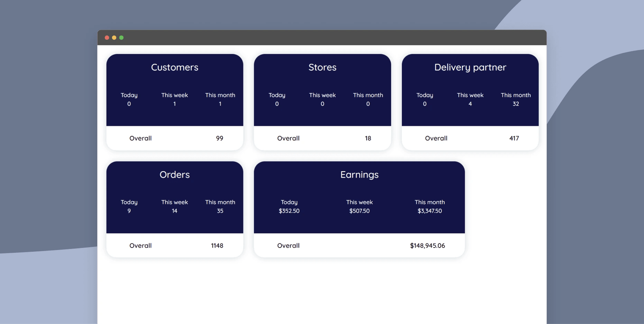644x324 pixels.
Task: Click This month label in Customers card
Action: (x=220, y=95)
